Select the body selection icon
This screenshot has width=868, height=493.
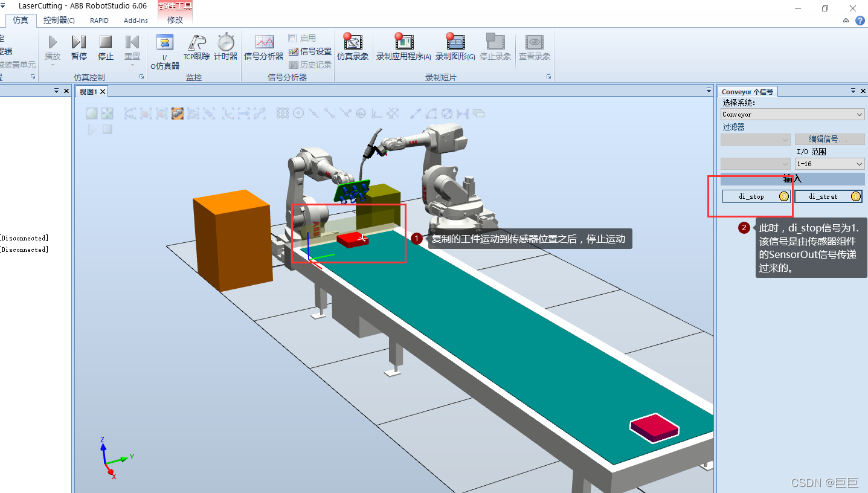pyautogui.click(x=161, y=113)
